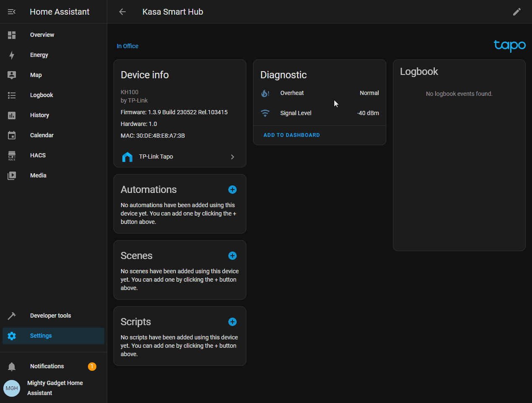The width and height of the screenshot is (532, 403).
Task: Open the Overview dashboard
Action: pos(42,35)
